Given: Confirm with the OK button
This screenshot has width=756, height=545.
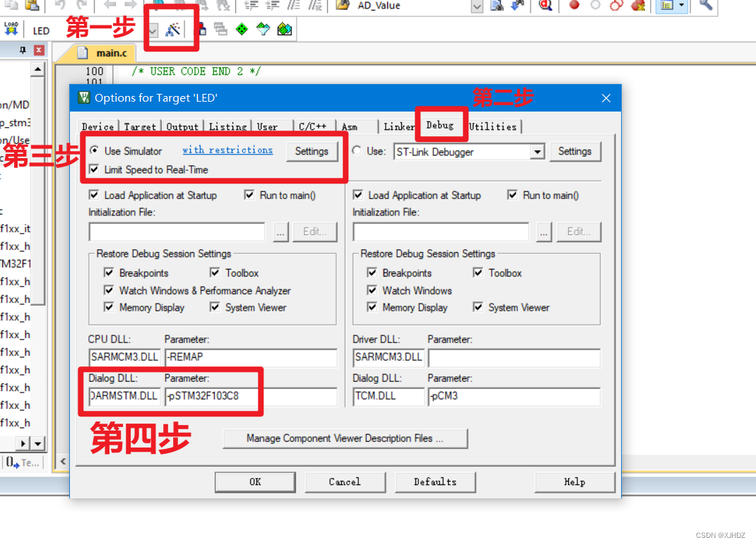Looking at the screenshot, I should tap(255, 482).
